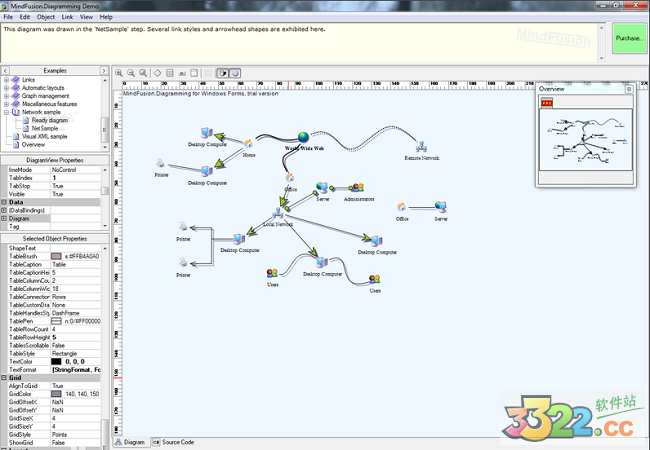Select the Home house node

248,143
